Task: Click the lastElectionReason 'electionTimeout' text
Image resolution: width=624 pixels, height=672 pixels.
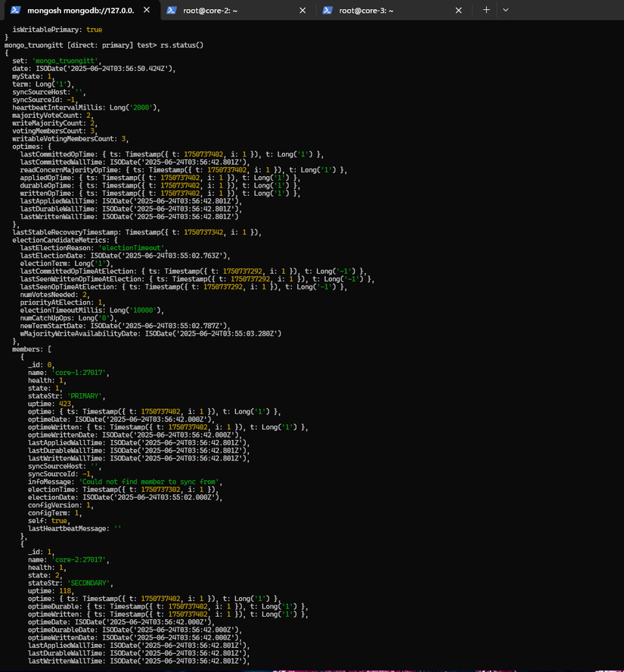Action: pyautogui.click(x=132, y=248)
